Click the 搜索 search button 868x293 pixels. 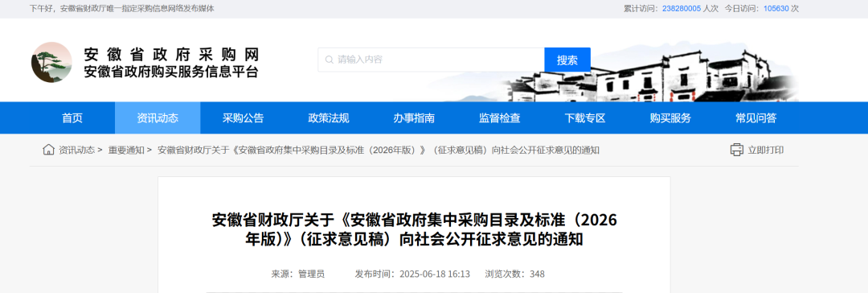(567, 60)
